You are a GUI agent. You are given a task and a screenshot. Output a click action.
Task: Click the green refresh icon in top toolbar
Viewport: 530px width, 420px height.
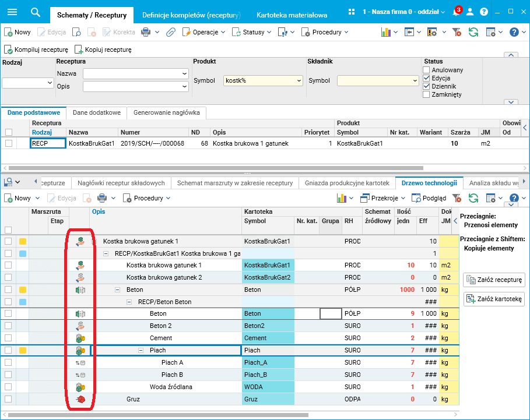(x=473, y=32)
